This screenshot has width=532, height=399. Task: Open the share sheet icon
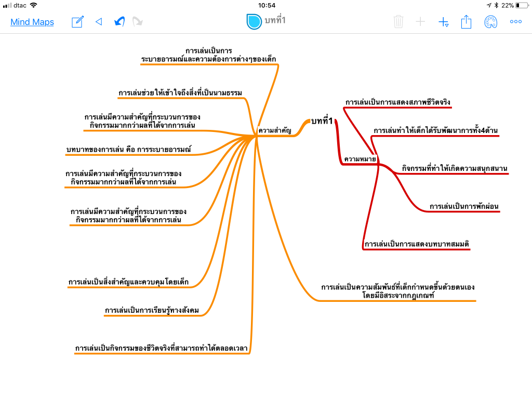(466, 22)
